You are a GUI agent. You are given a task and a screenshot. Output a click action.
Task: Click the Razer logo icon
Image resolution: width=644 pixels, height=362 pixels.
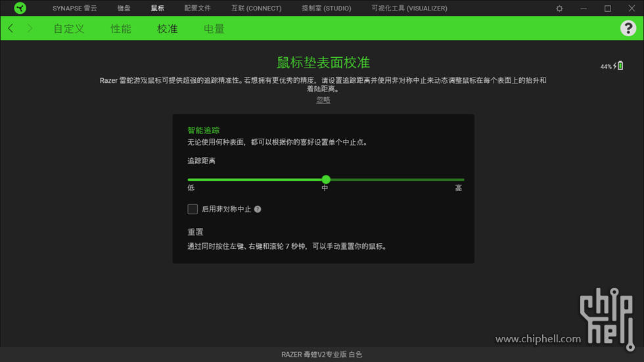20,8
